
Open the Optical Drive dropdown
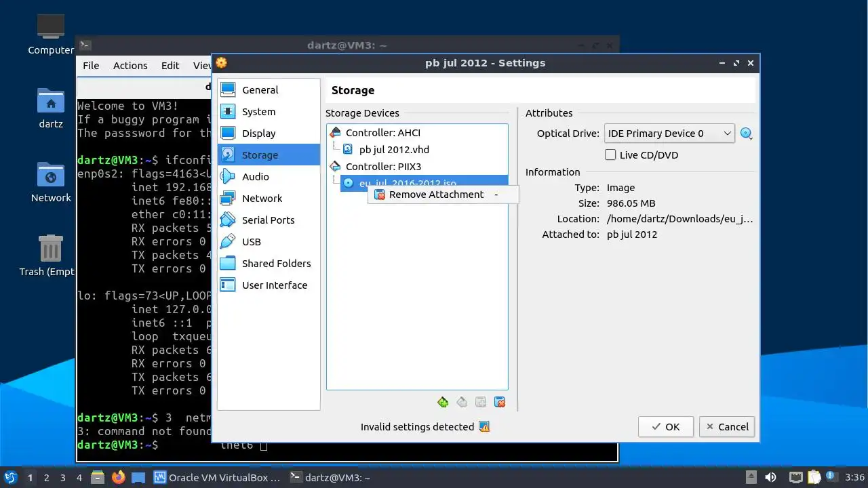pyautogui.click(x=669, y=134)
